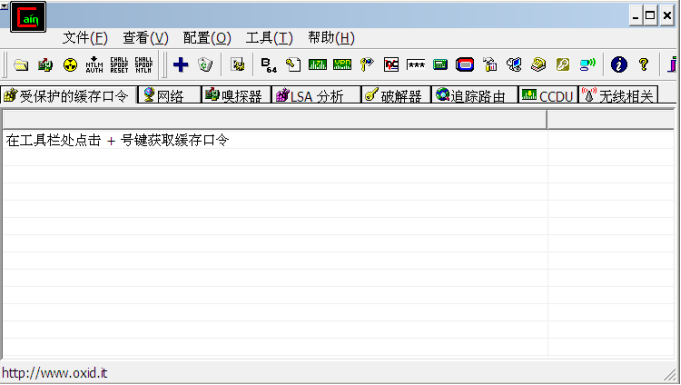Click the yellow keys toolbar icon
This screenshot has width=681, height=385.
[x=367, y=65]
